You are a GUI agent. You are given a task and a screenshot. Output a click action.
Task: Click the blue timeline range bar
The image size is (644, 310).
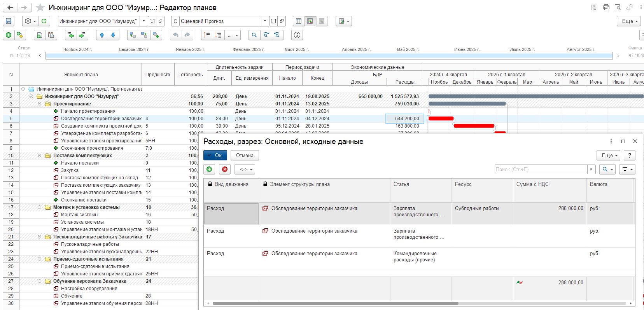coord(329,56)
